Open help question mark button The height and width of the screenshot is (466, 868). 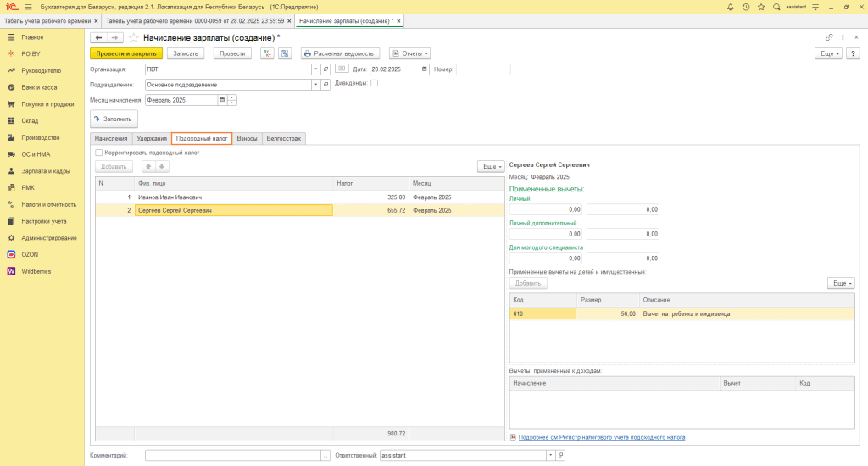pyautogui.click(x=853, y=53)
